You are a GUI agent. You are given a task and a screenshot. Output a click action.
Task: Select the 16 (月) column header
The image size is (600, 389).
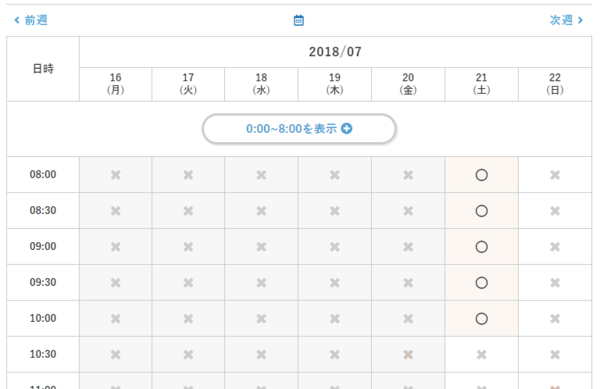coord(116,84)
